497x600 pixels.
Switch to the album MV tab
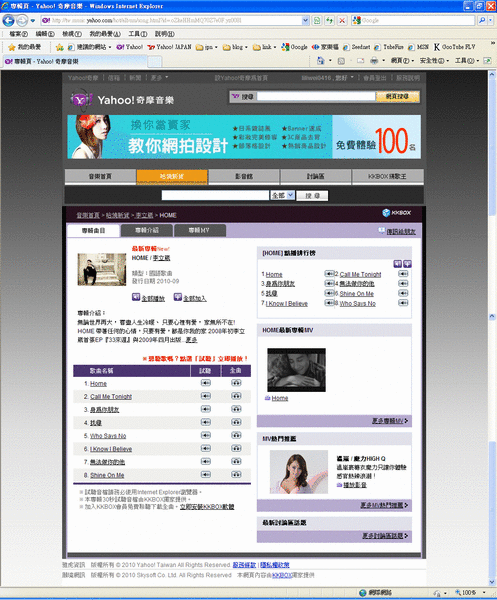click(199, 230)
